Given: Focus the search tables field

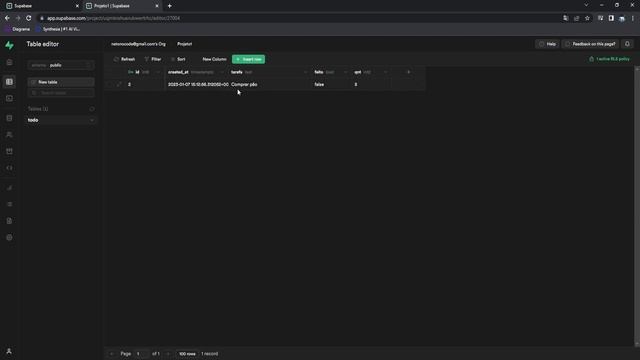Looking at the screenshot, I should (61, 93).
